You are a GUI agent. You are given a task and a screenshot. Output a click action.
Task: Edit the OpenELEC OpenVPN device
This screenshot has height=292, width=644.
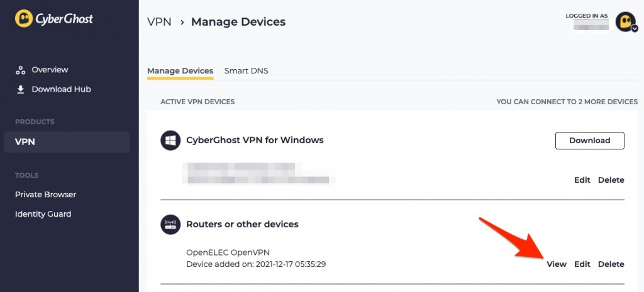click(x=582, y=264)
